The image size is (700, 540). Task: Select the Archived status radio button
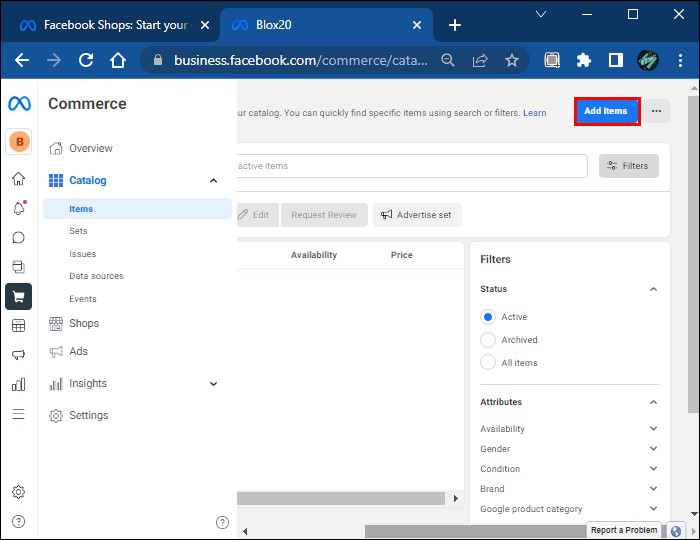(488, 340)
